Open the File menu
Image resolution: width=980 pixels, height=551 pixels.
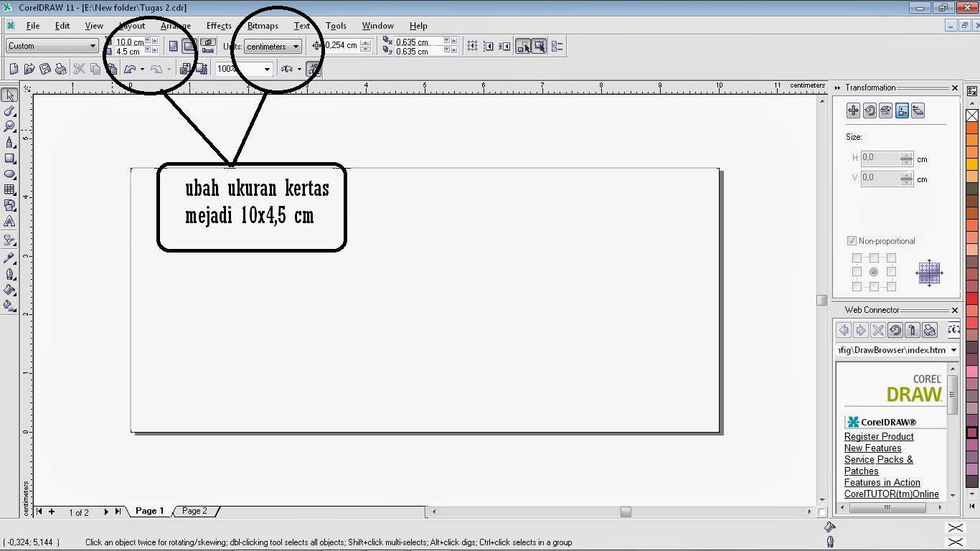tap(32, 25)
